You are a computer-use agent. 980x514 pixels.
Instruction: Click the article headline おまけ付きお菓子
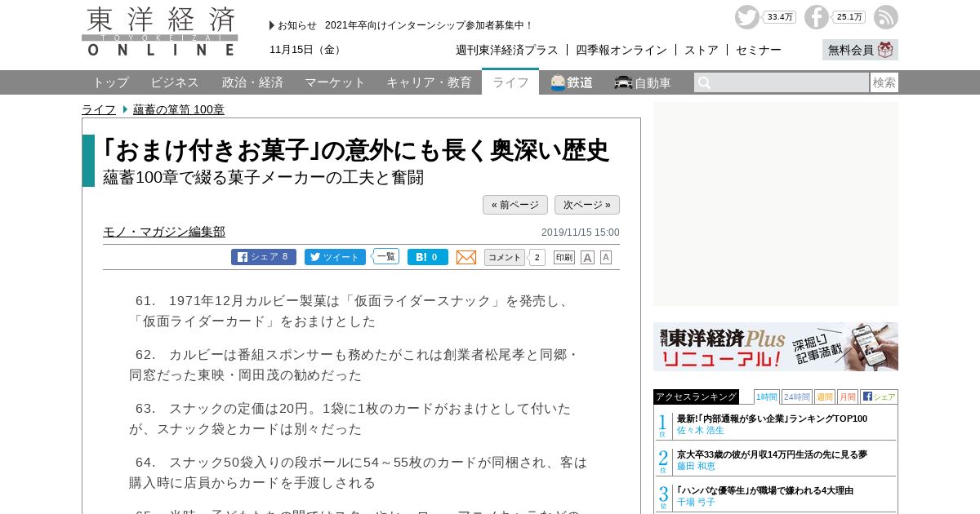pyautogui.click(x=356, y=150)
